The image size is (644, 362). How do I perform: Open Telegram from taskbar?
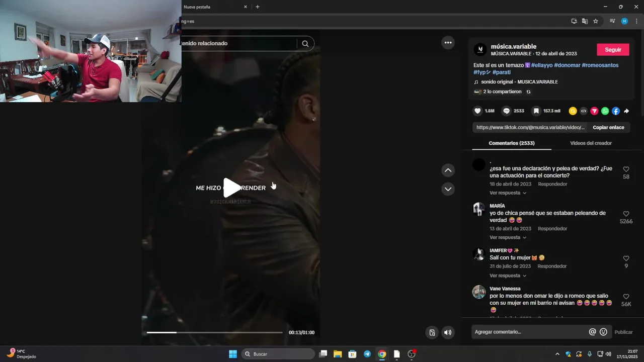click(x=367, y=354)
